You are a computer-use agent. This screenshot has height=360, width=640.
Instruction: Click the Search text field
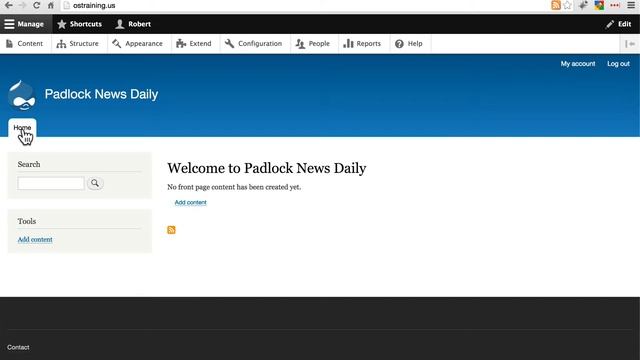click(51, 183)
